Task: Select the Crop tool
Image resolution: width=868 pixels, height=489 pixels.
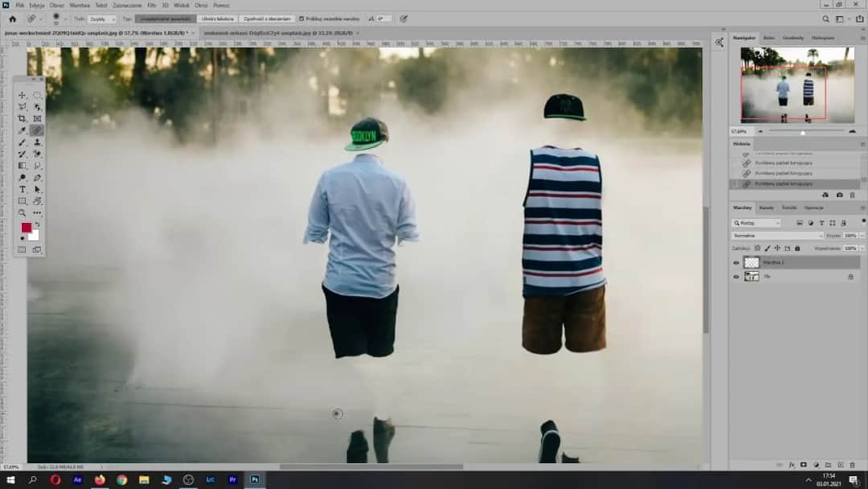Action: tap(21, 118)
